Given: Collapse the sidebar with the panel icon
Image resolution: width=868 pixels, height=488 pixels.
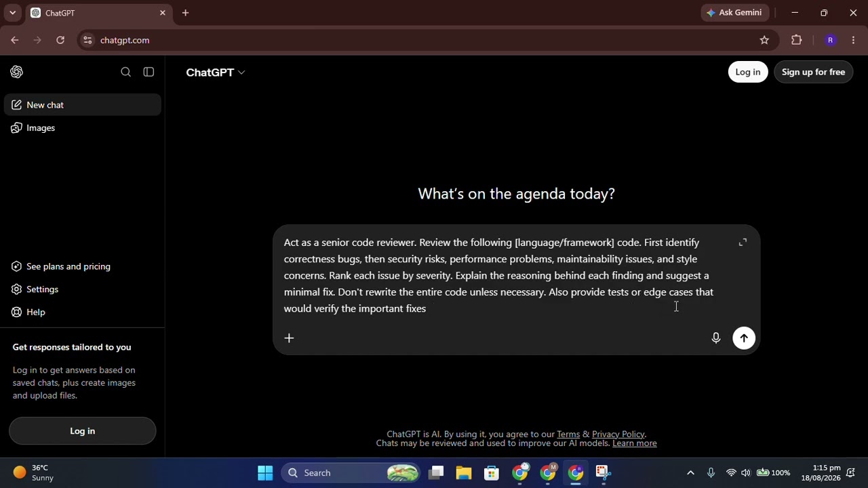Looking at the screenshot, I should [x=149, y=72].
